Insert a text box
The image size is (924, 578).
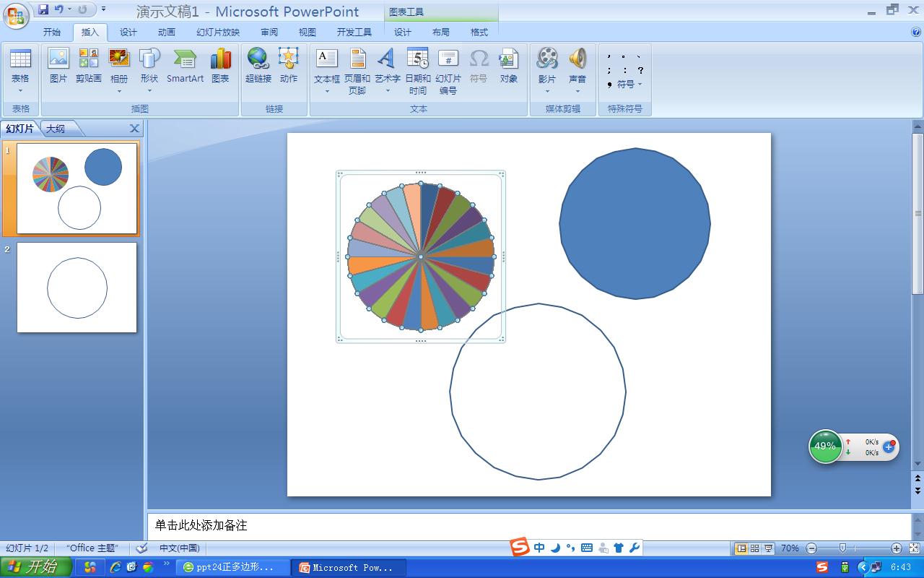click(x=326, y=69)
